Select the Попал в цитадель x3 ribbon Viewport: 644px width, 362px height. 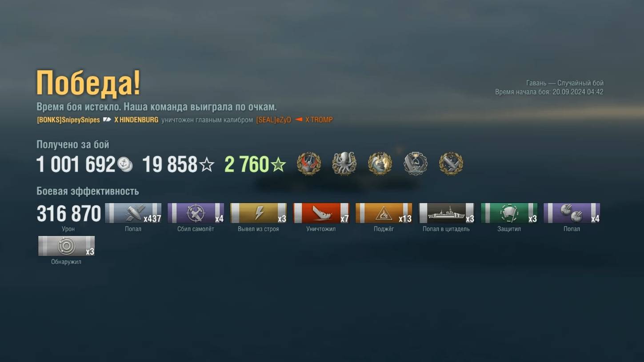(x=446, y=213)
